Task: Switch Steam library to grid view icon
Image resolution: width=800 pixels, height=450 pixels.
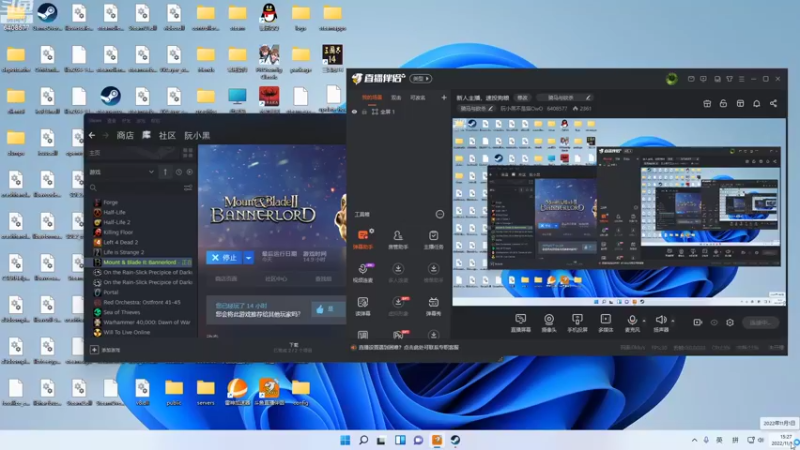Action: [188, 153]
